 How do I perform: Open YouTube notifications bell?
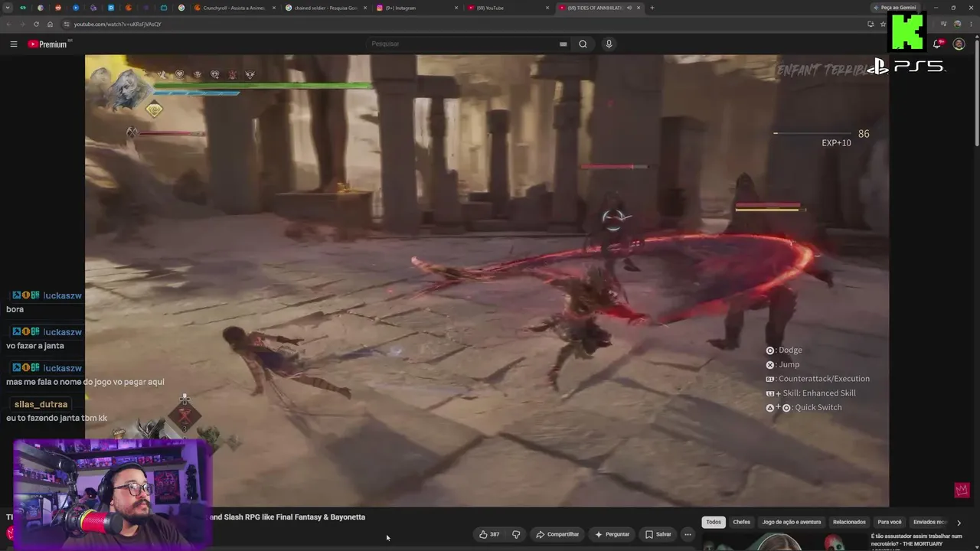[x=937, y=44]
